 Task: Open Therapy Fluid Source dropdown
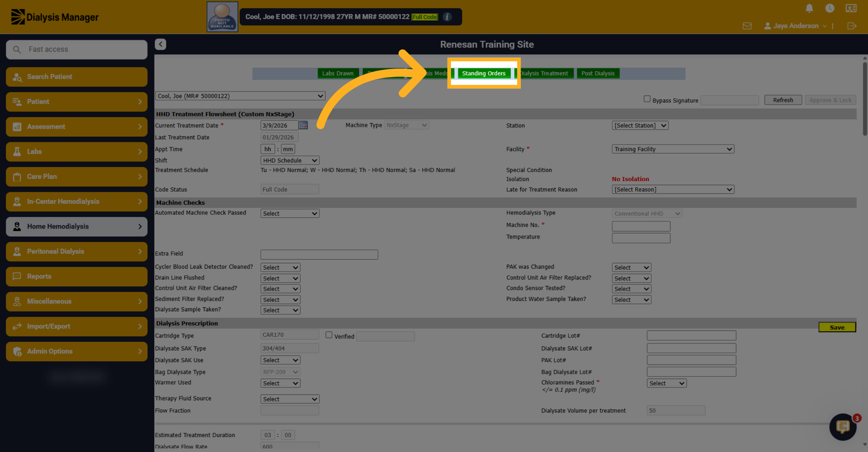290,399
